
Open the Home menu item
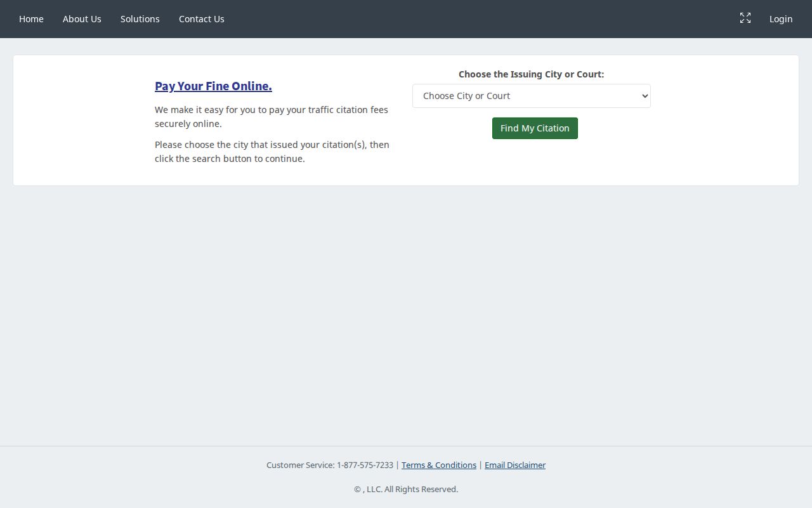(31, 19)
